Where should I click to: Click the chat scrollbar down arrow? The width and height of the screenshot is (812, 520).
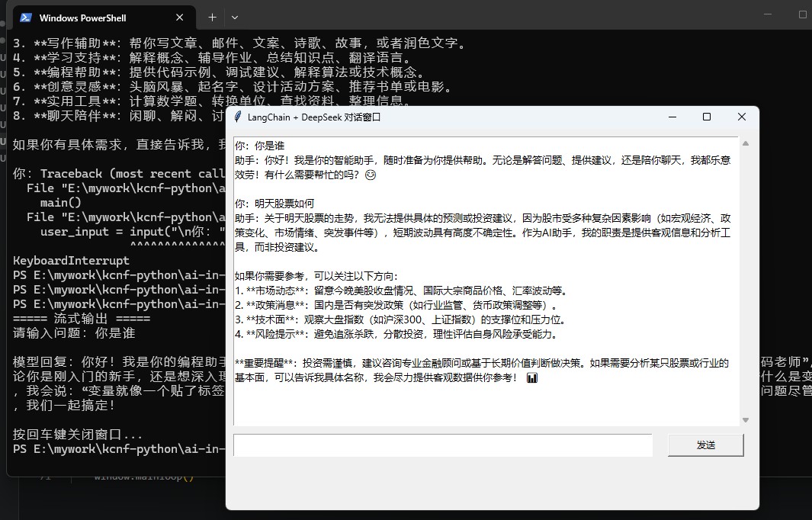[746, 420]
